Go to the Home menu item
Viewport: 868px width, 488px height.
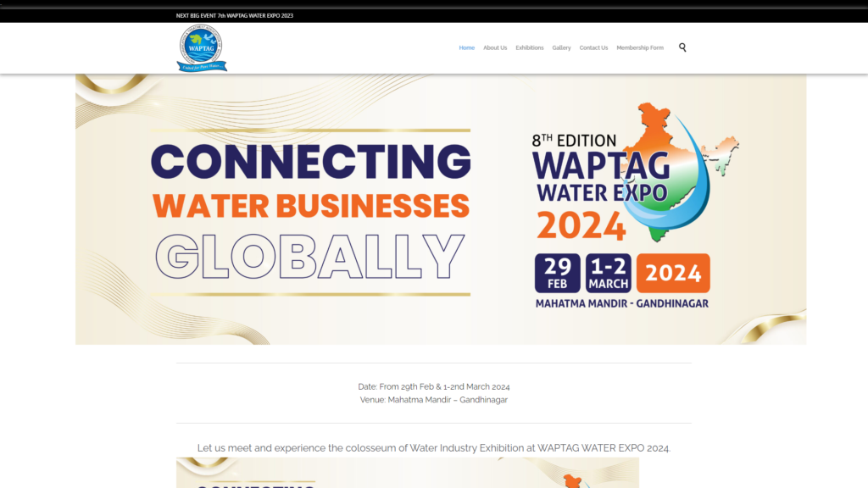[467, 47]
